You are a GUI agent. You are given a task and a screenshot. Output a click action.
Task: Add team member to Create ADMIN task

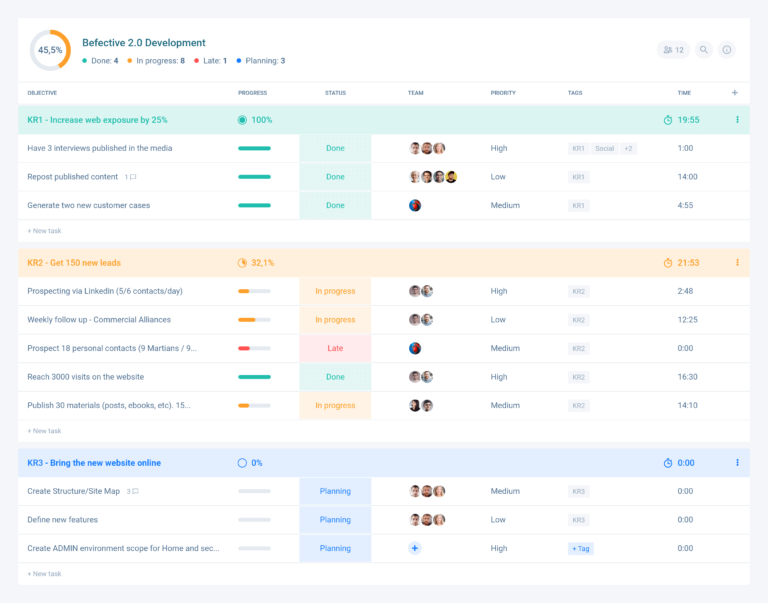click(x=415, y=548)
